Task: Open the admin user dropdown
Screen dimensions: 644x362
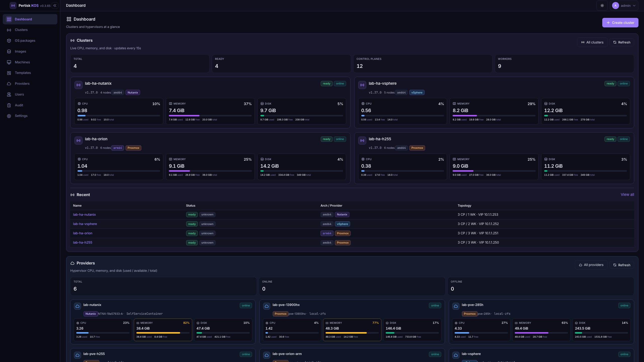Action: click(x=624, y=6)
